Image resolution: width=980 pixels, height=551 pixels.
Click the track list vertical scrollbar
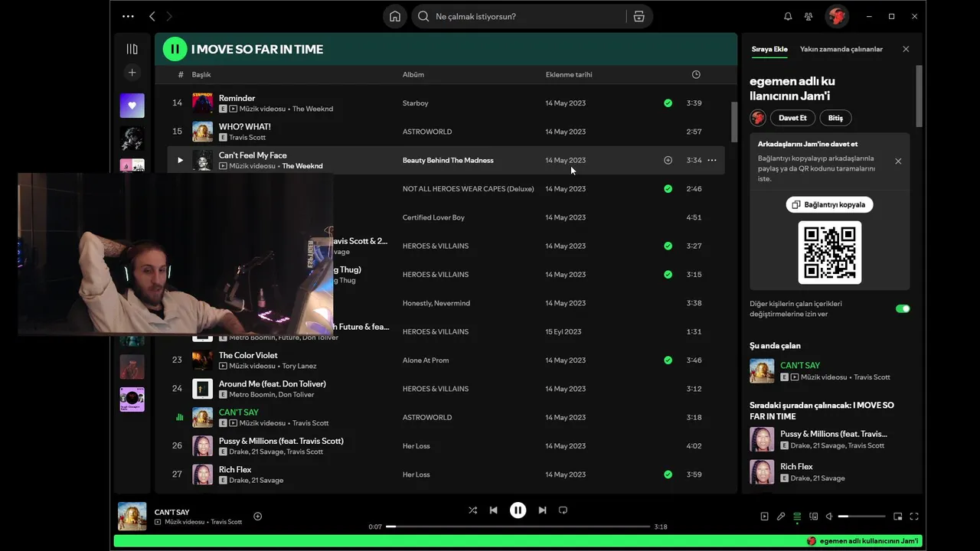pos(734,122)
